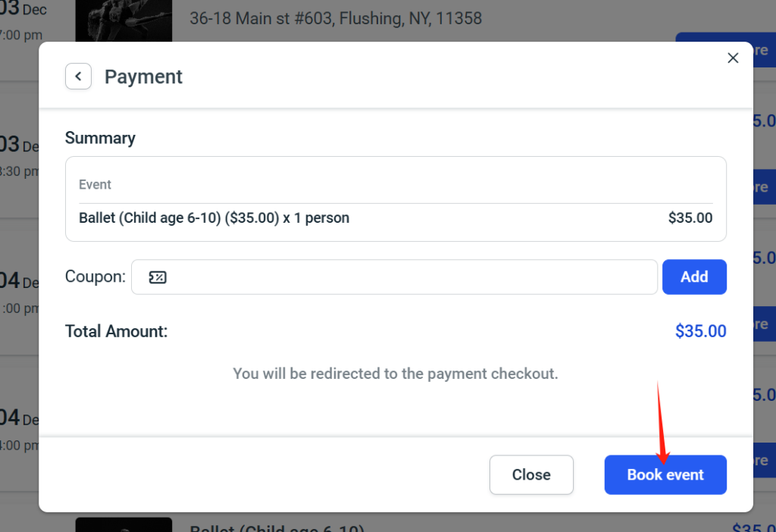Click the coupon ticket icon
Image resolution: width=776 pixels, height=532 pixels.
tap(157, 277)
